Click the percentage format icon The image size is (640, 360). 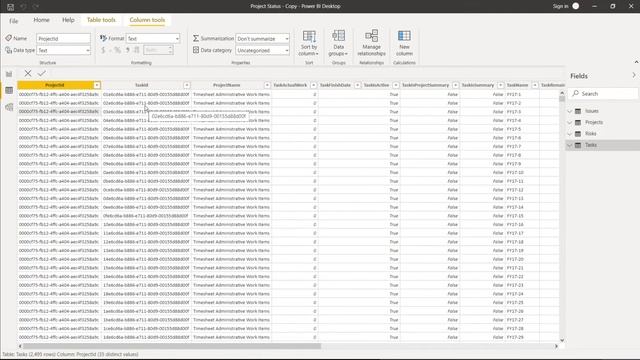coord(118,50)
